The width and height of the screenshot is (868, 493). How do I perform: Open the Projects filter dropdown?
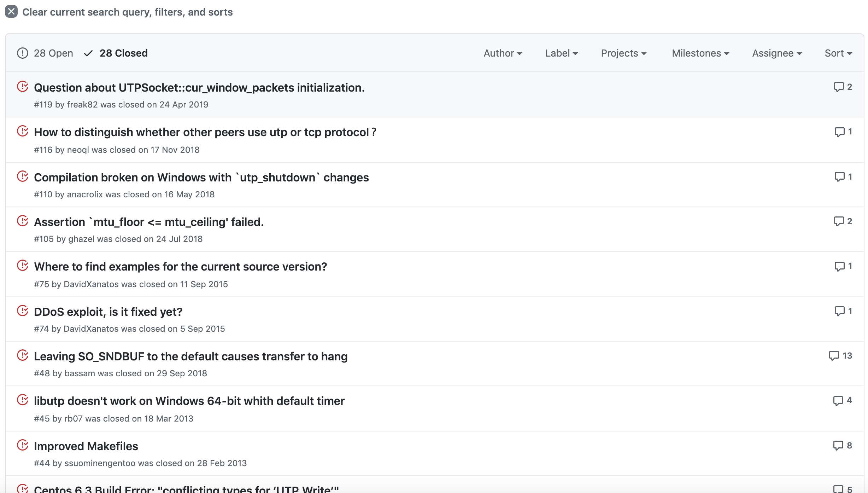pyautogui.click(x=623, y=53)
